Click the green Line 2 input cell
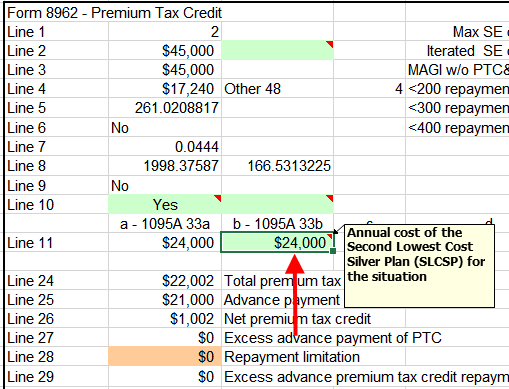Viewport: 509px width, 389px height. pos(277,51)
